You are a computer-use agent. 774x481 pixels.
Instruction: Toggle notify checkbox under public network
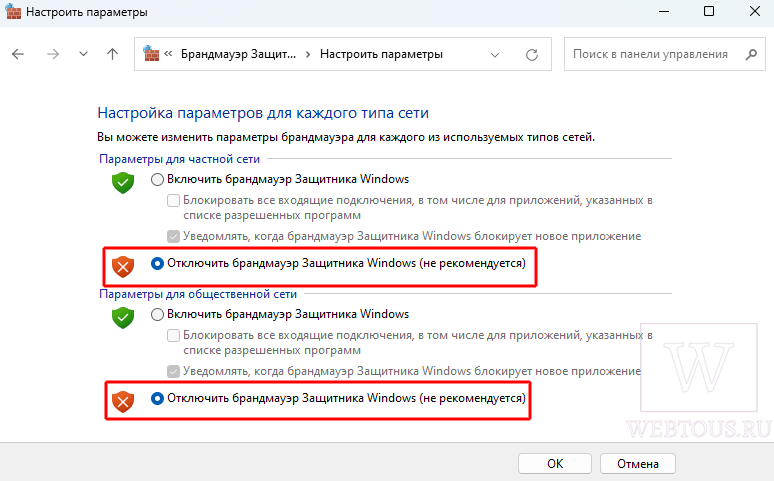(173, 371)
